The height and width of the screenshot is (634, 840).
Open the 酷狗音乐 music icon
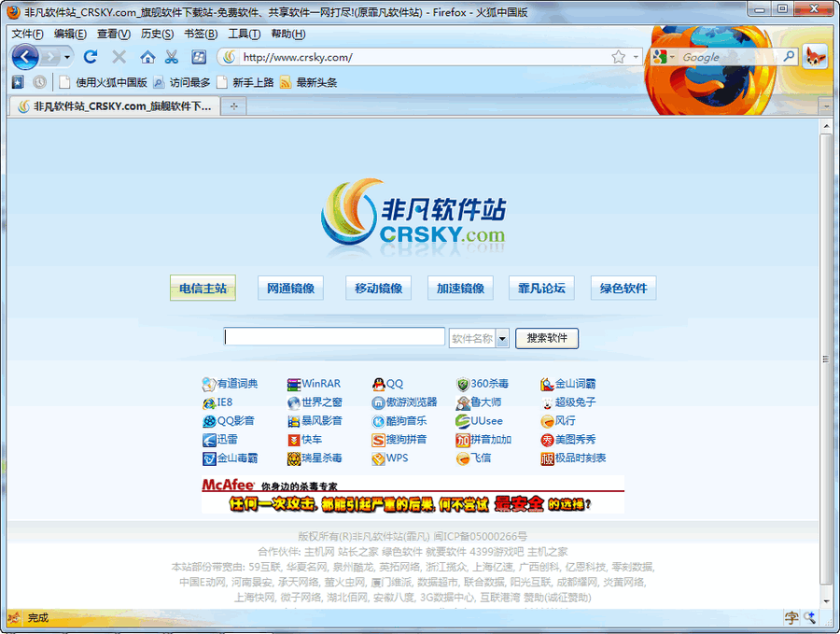[x=381, y=421]
